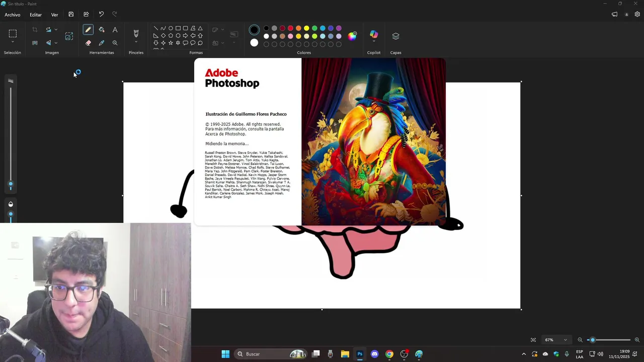
Task: Show hidden system tray icons chevron
Action: (524, 354)
